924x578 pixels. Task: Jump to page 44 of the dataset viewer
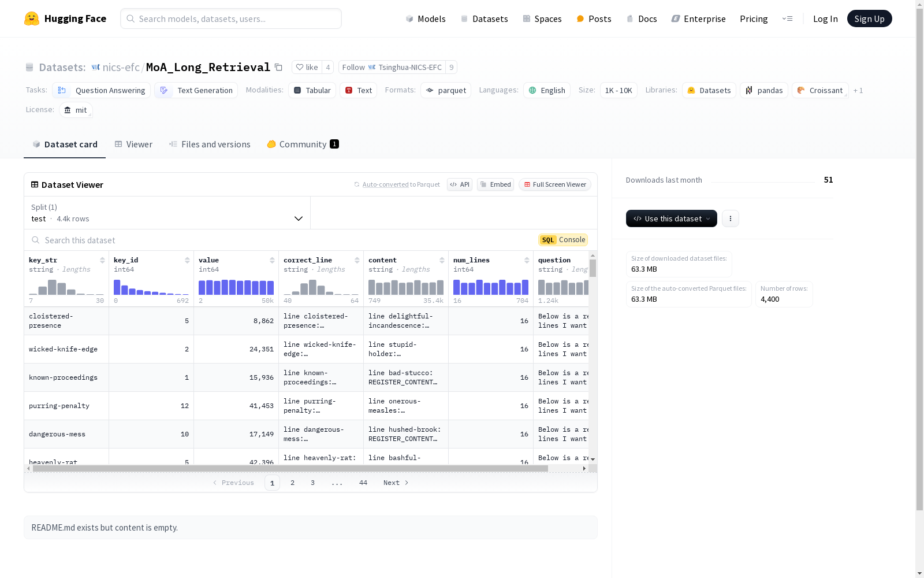click(x=363, y=483)
